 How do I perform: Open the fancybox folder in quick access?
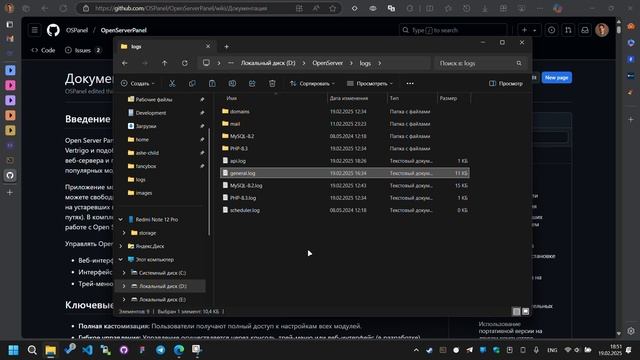(146, 166)
